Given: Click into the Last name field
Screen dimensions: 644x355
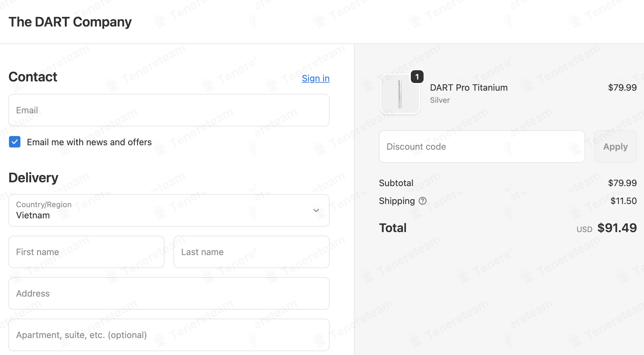Looking at the screenshot, I should click(x=251, y=252).
